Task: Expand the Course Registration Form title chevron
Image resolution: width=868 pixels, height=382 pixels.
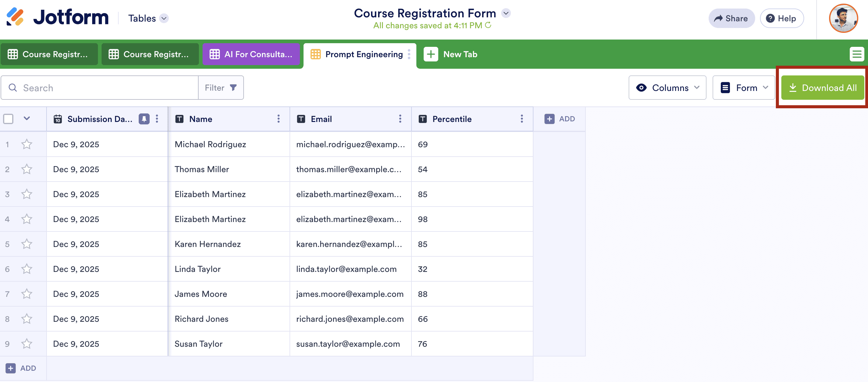Action: tap(506, 13)
